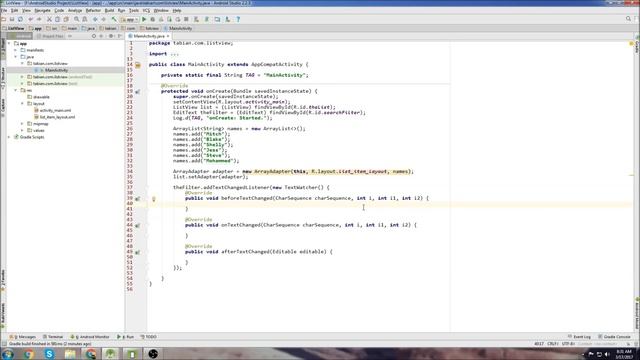Image resolution: width=640 pixels, height=360 pixels.
Task: Open the Tools menu
Action: 134,11
